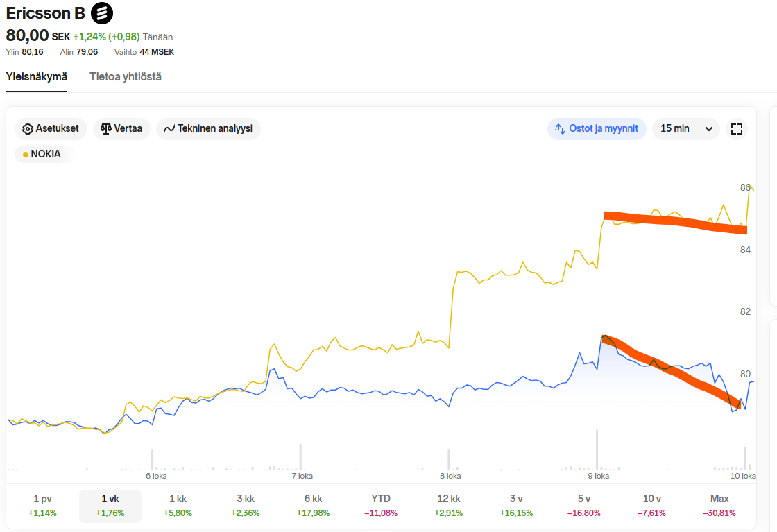Screen dimensions: 777x532
Task: Show the Max price history
Action: pyautogui.click(x=719, y=506)
